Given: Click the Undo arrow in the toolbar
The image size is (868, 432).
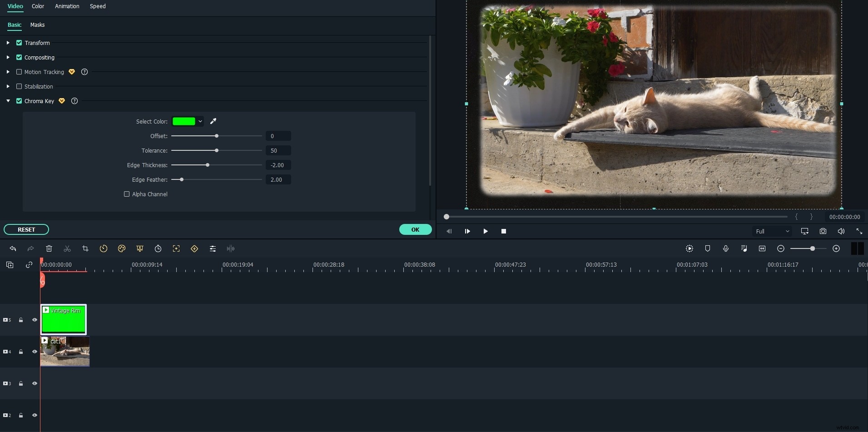Looking at the screenshot, I should [12, 248].
